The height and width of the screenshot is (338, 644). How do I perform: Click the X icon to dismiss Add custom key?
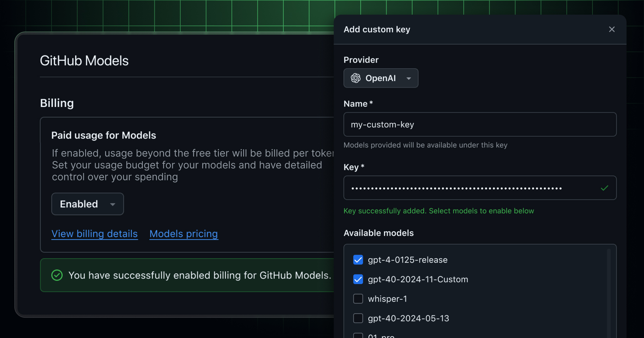coord(612,29)
